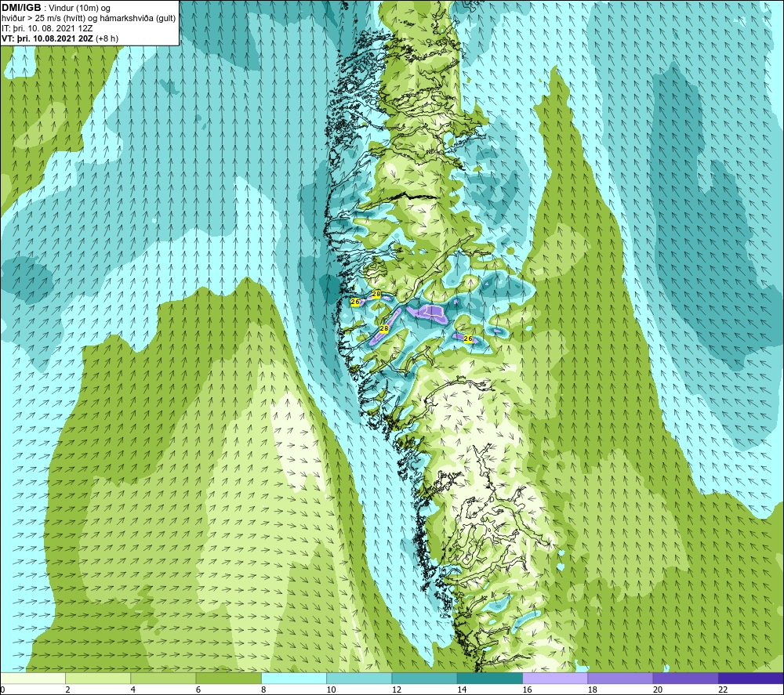
Task: Click the yellow 28 label on the diagonal purple streak
Action: click(x=384, y=328)
